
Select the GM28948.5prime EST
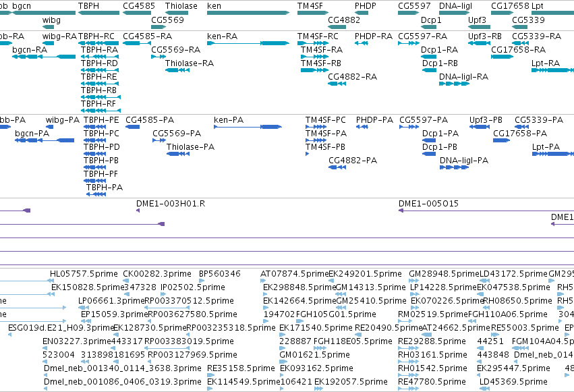pos(413,281)
